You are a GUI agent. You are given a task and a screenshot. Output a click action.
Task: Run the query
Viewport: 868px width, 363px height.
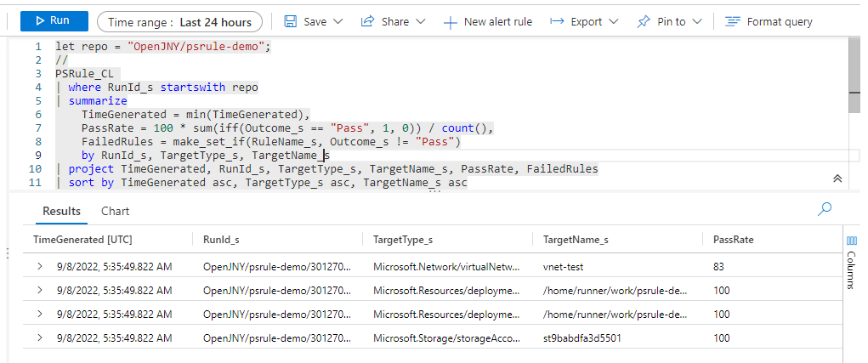click(54, 21)
